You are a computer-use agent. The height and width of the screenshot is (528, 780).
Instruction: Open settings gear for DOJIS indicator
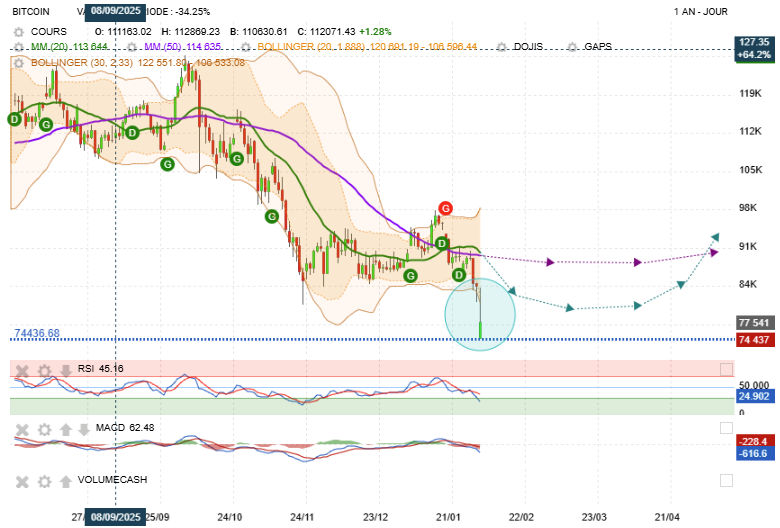click(502, 47)
